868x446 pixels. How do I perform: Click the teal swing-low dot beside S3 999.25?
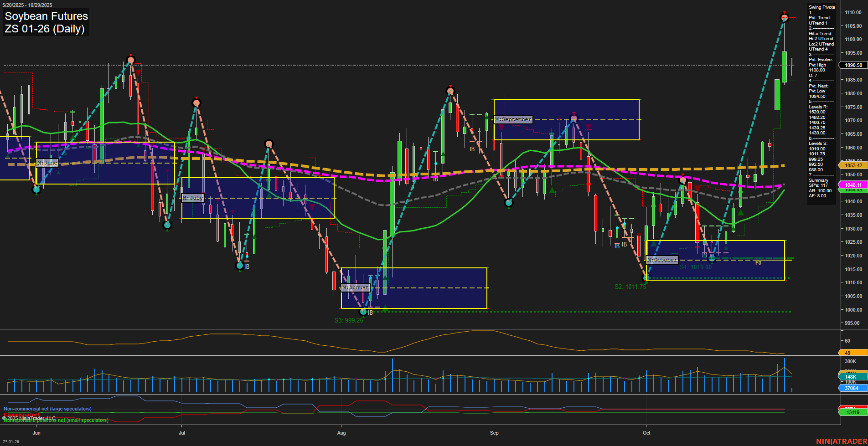[x=363, y=312]
